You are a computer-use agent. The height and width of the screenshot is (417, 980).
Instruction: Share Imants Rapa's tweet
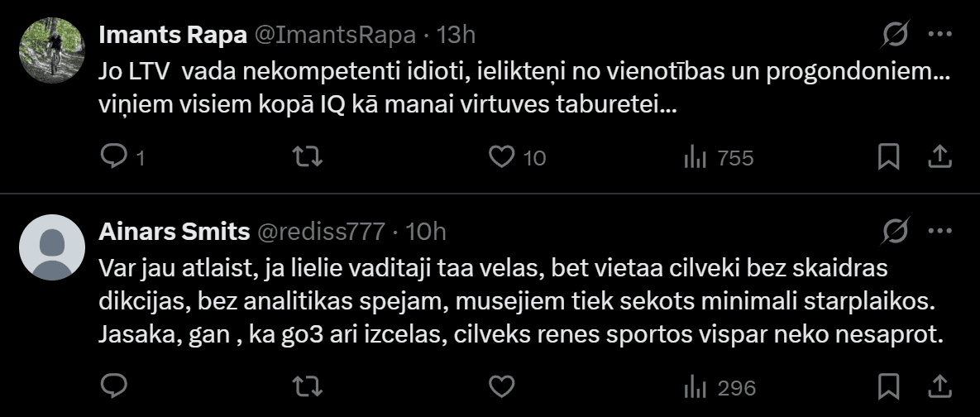pyautogui.click(x=939, y=156)
